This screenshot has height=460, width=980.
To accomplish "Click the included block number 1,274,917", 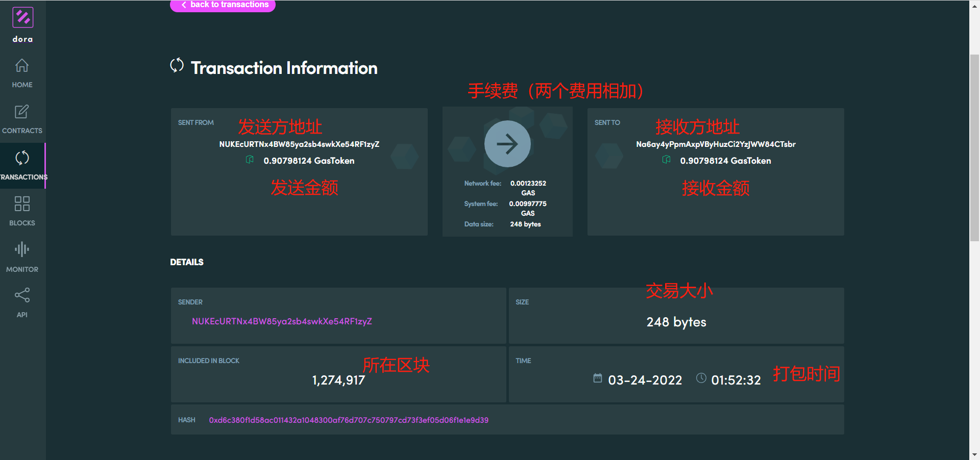I will point(338,380).
